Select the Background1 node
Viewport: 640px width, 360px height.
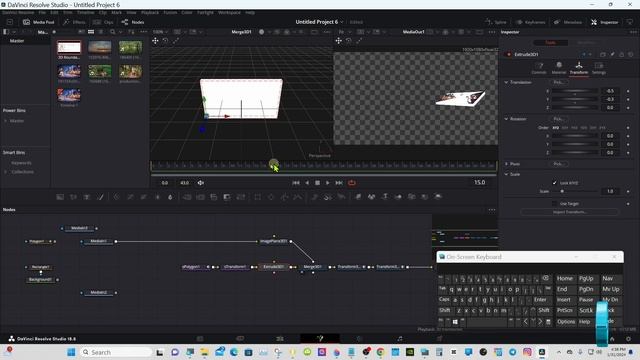tap(40, 280)
